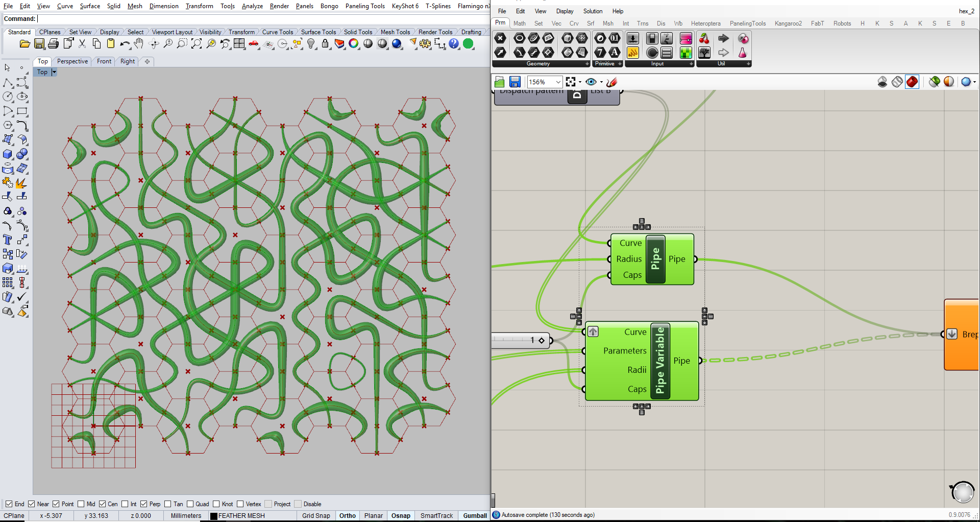Click the Grasshopper Open file icon
Viewport: 980px width, 522px height.
500,82
